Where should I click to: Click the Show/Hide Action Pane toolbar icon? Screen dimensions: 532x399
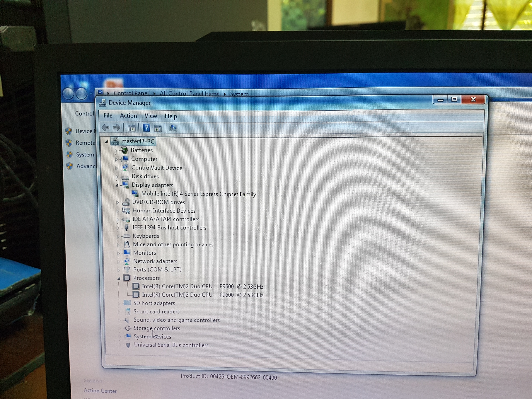[158, 129]
